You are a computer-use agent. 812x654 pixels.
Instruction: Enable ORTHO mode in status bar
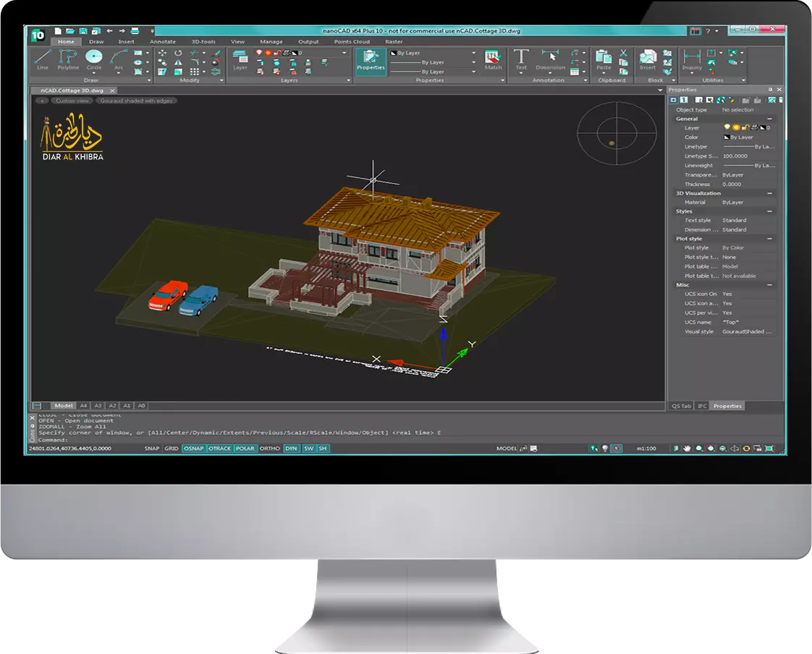(270, 449)
